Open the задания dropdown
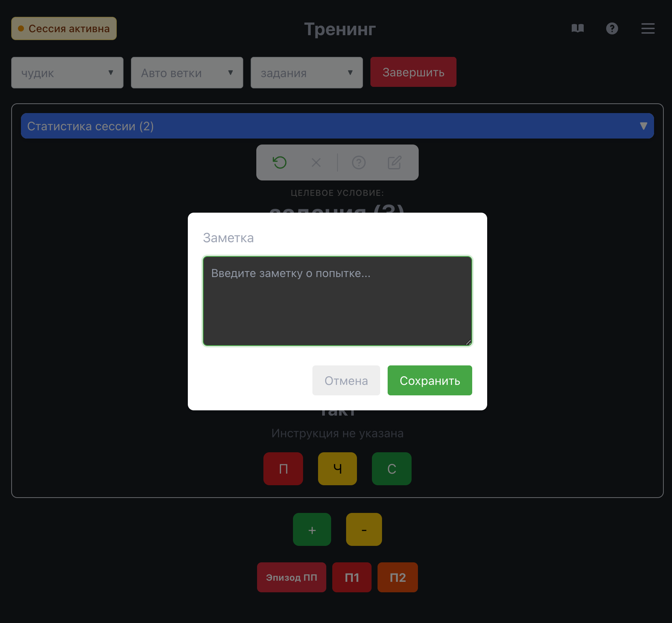This screenshot has height=623, width=672. point(307,73)
